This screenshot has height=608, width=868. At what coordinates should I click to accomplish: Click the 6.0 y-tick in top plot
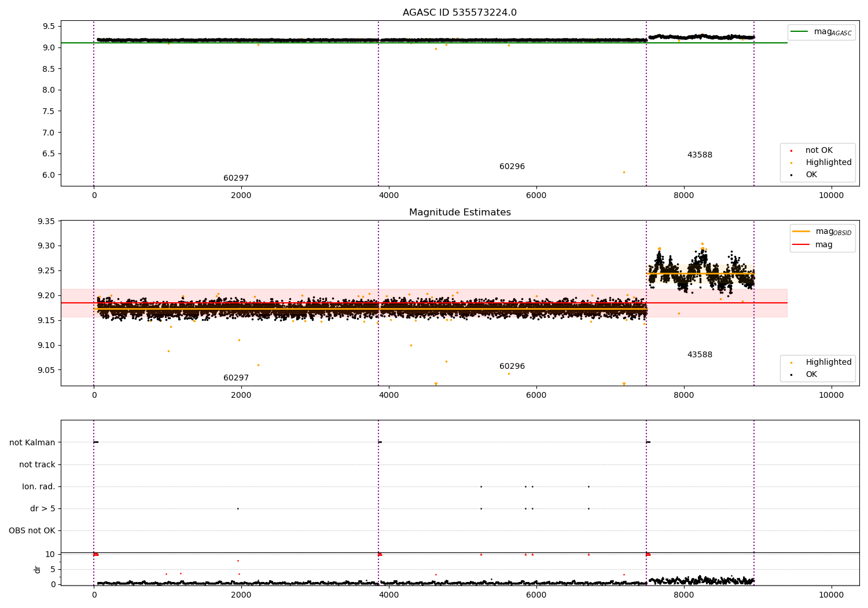(x=49, y=175)
